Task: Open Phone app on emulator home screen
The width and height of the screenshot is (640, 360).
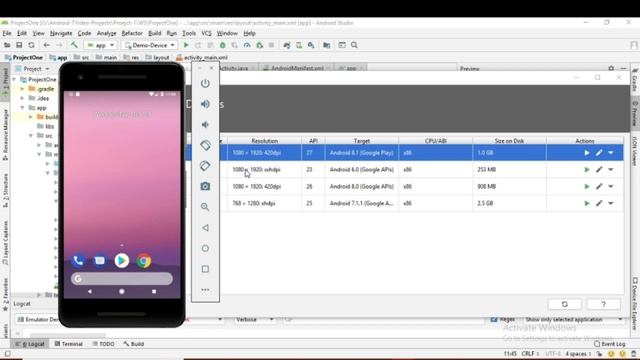Action: (x=78, y=260)
